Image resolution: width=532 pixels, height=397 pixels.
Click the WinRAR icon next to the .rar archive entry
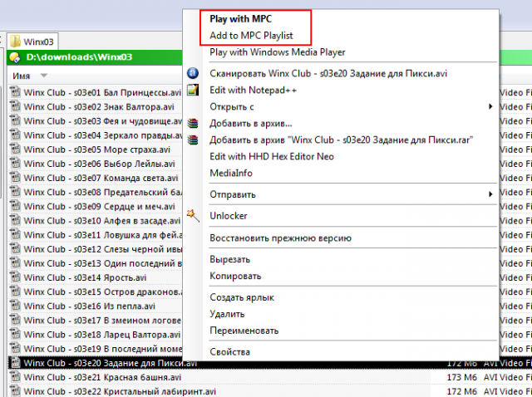(x=193, y=140)
